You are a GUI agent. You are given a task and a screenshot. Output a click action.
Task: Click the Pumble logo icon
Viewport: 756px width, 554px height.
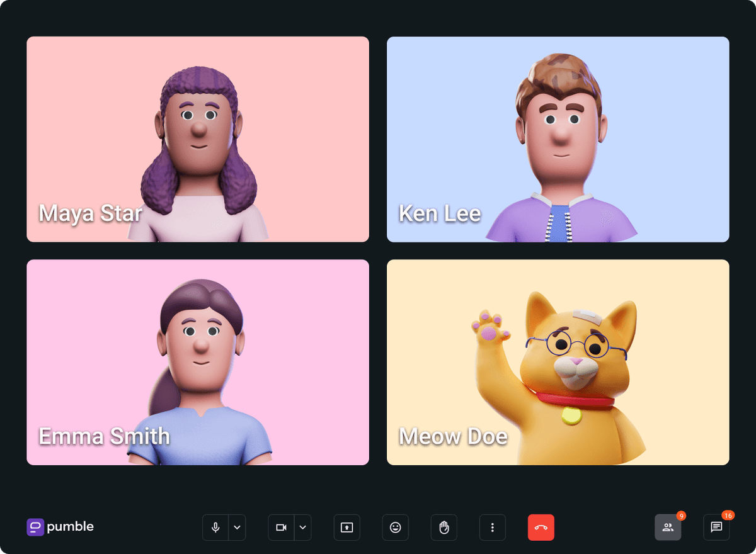(35, 527)
